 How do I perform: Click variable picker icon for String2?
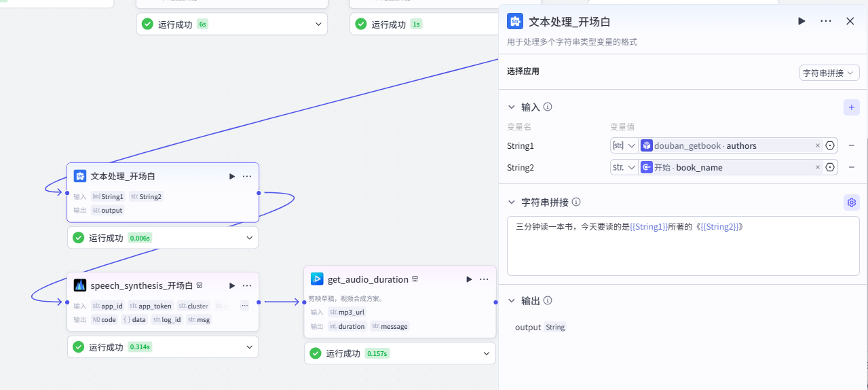click(x=829, y=167)
